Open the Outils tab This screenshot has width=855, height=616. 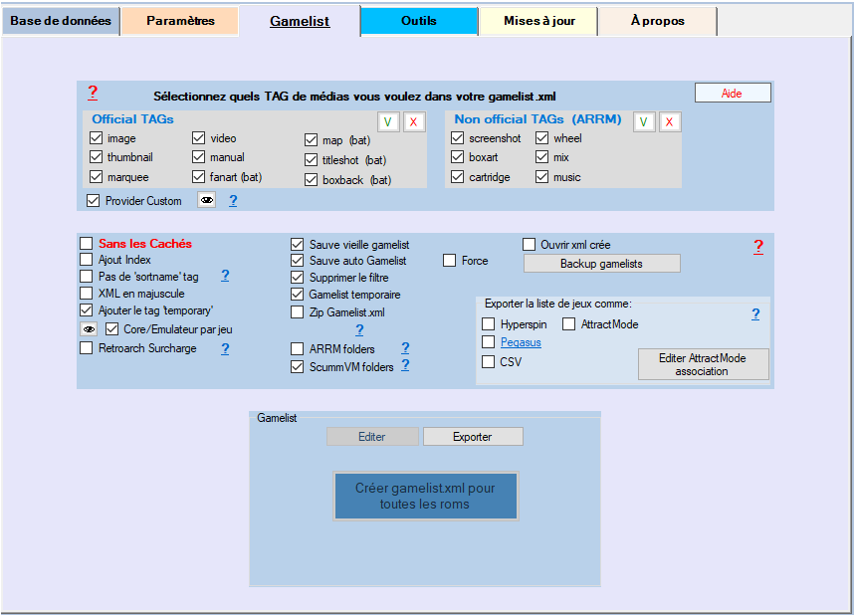pos(418,21)
